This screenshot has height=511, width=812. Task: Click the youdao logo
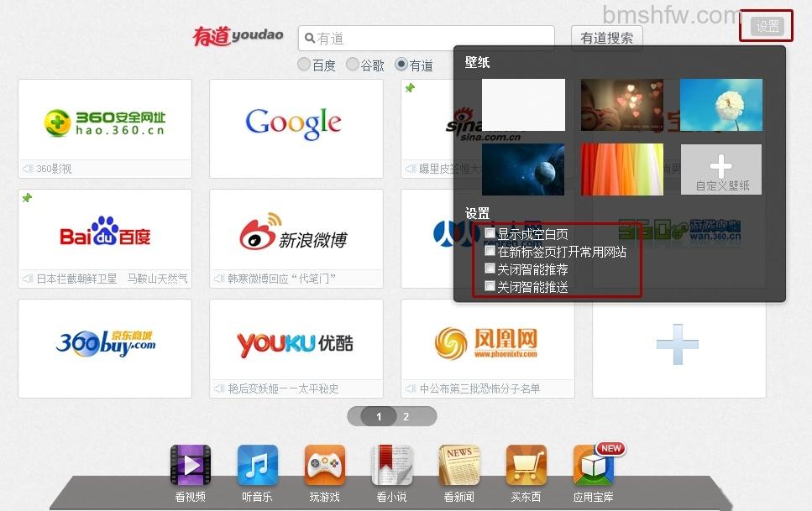pos(238,36)
